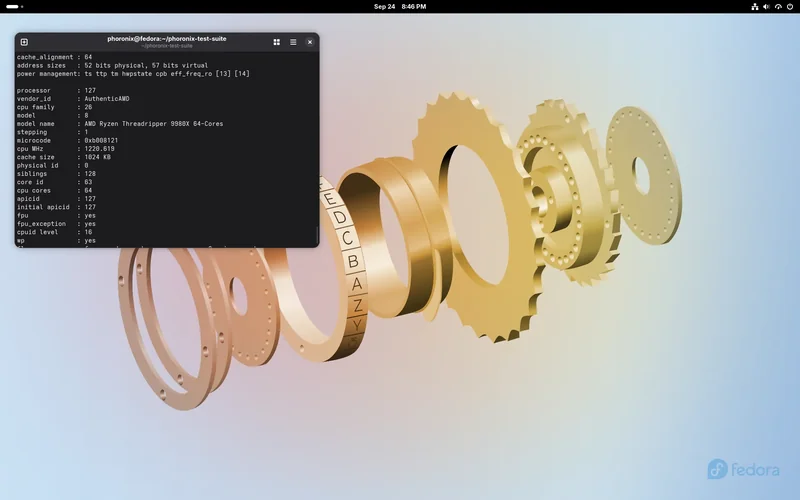Click the 'cpuid level' label
The height and width of the screenshot is (500, 800).
37,232
